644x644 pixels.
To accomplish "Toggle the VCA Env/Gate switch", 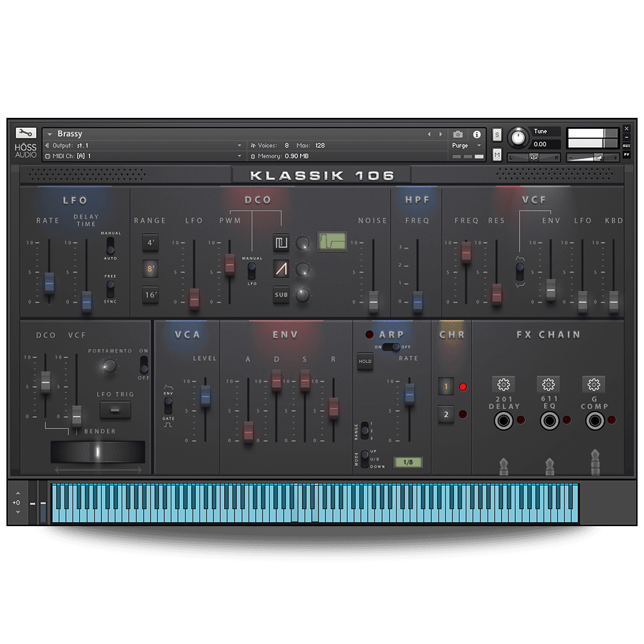I will pos(168,405).
